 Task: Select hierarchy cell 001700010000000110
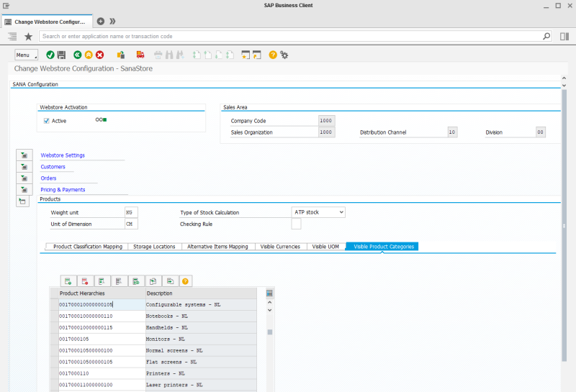click(102, 316)
